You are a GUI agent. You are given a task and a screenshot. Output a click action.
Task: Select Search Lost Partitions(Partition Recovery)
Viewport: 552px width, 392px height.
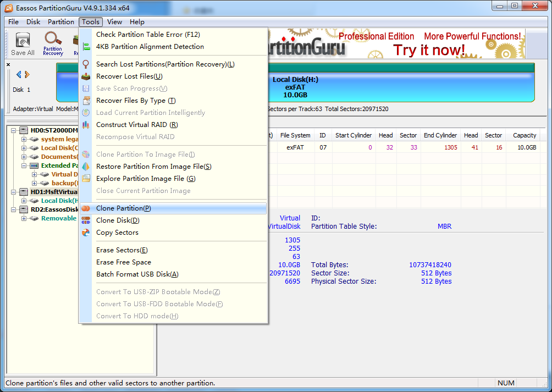coord(173,64)
